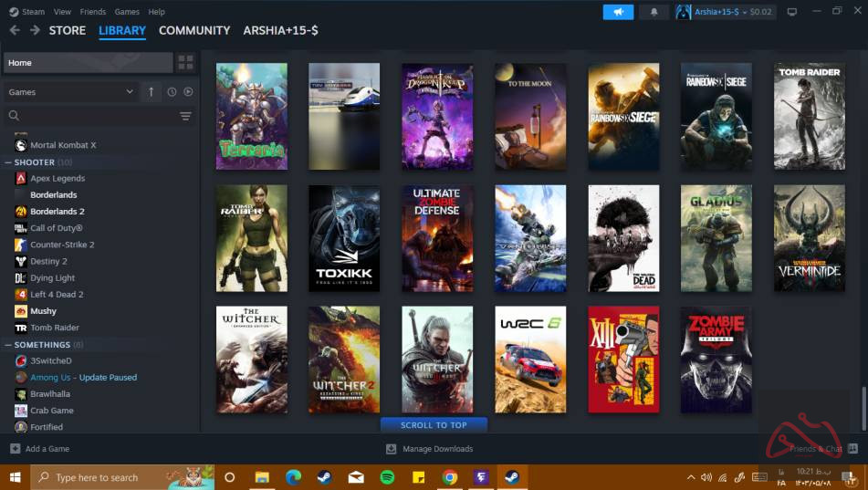Open Spotify from the taskbar
The height and width of the screenshot is (490, 868).
pyautogui.click(x=387, y=477)
